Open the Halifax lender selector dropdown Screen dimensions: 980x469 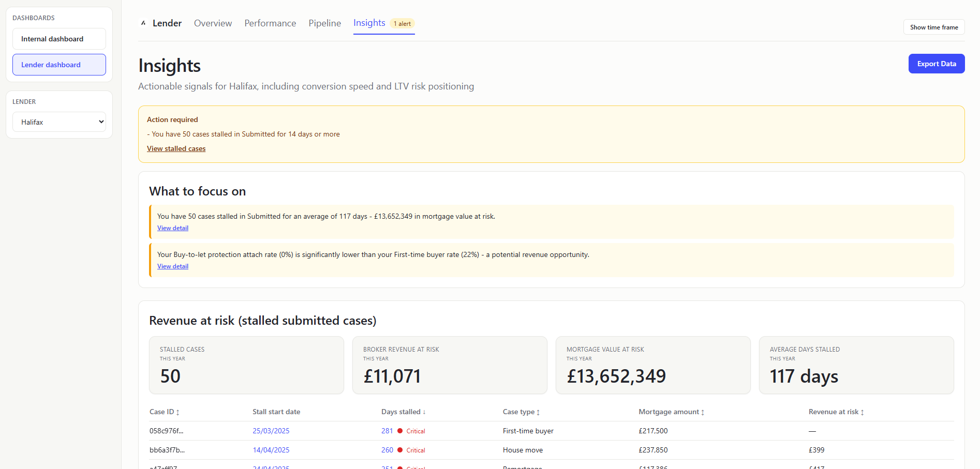pos(59,122)
